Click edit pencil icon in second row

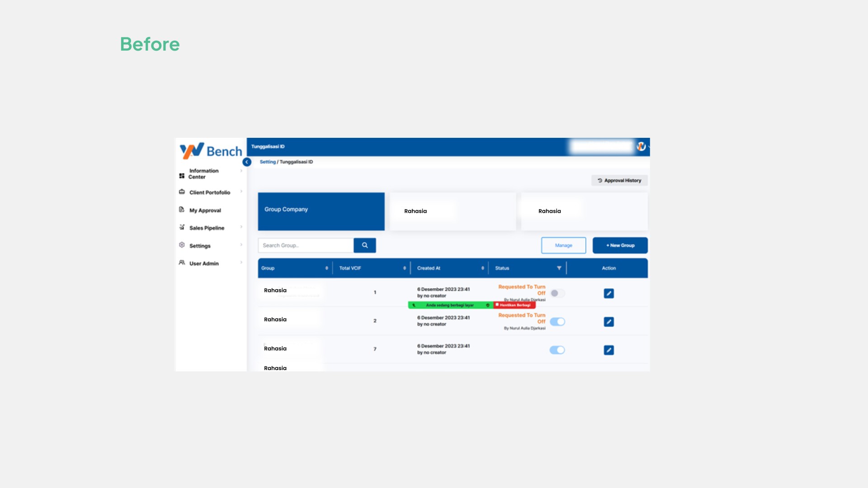tap(609, 322)
